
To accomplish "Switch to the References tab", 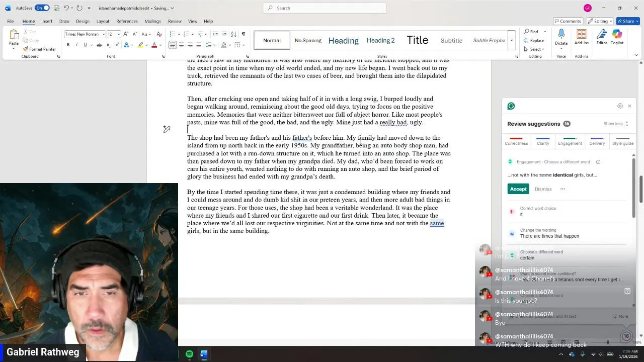I will coord(127,21).
